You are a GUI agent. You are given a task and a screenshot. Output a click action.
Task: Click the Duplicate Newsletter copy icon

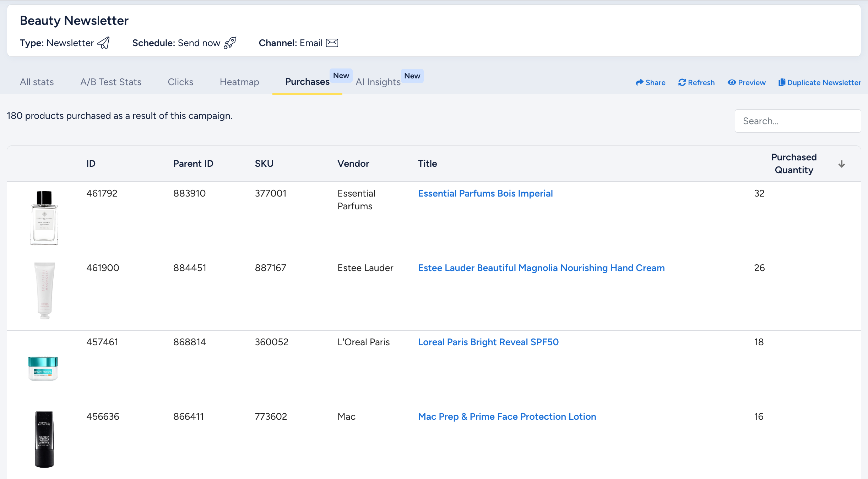782,83
